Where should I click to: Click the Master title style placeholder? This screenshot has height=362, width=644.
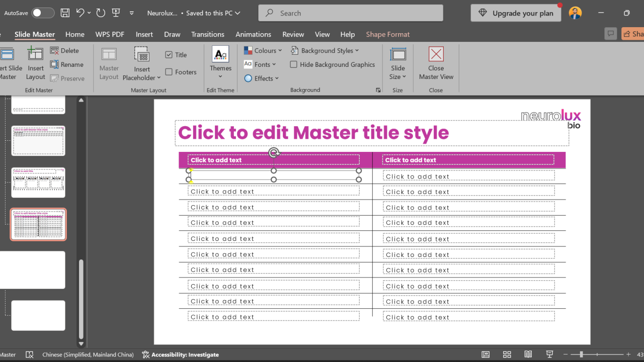372,133
